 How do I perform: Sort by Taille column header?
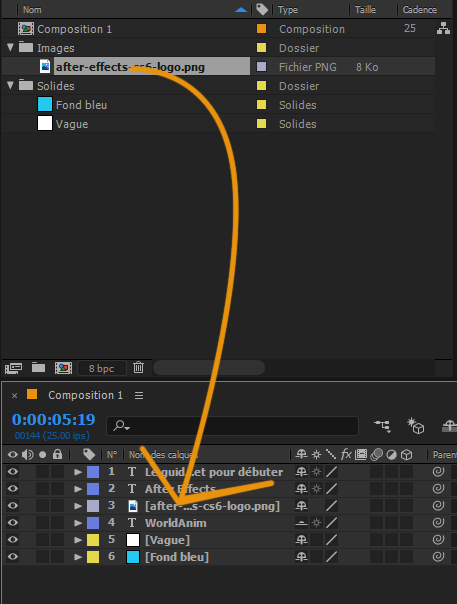tap(365, 10)
